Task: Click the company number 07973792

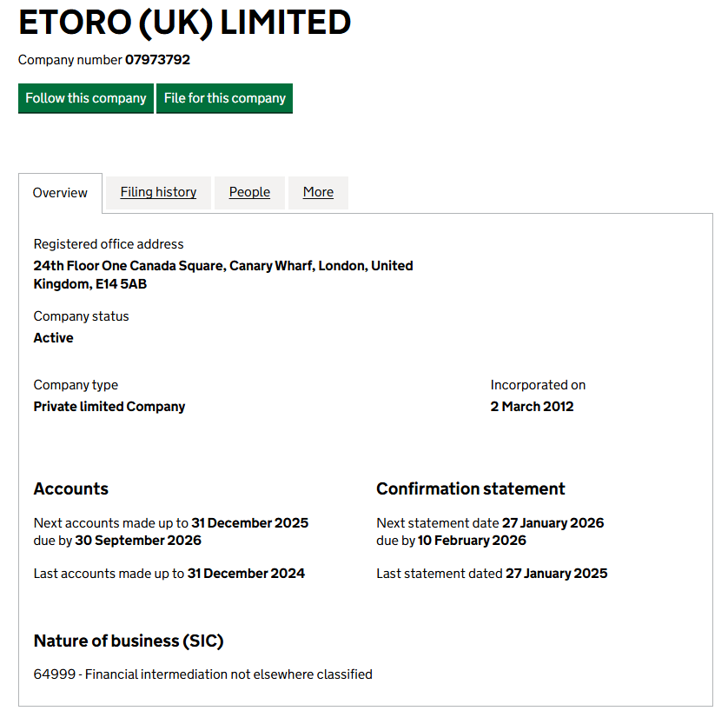Action: click(157, 60)
